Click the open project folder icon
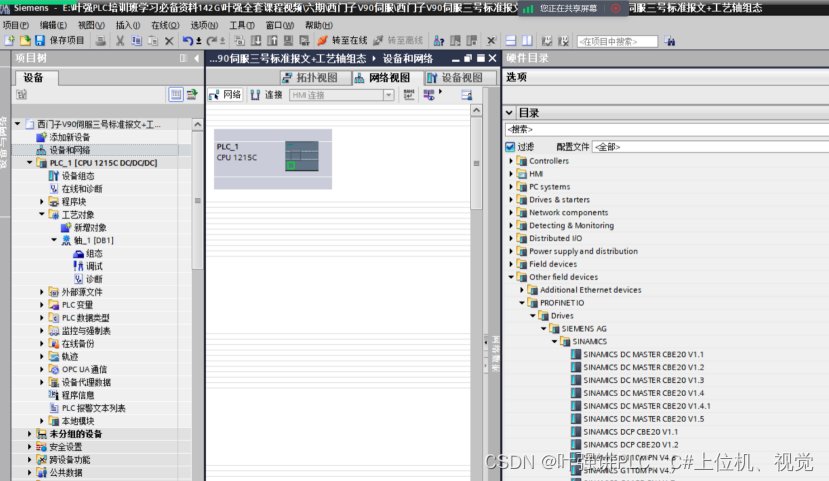 [x=25, y=40]
